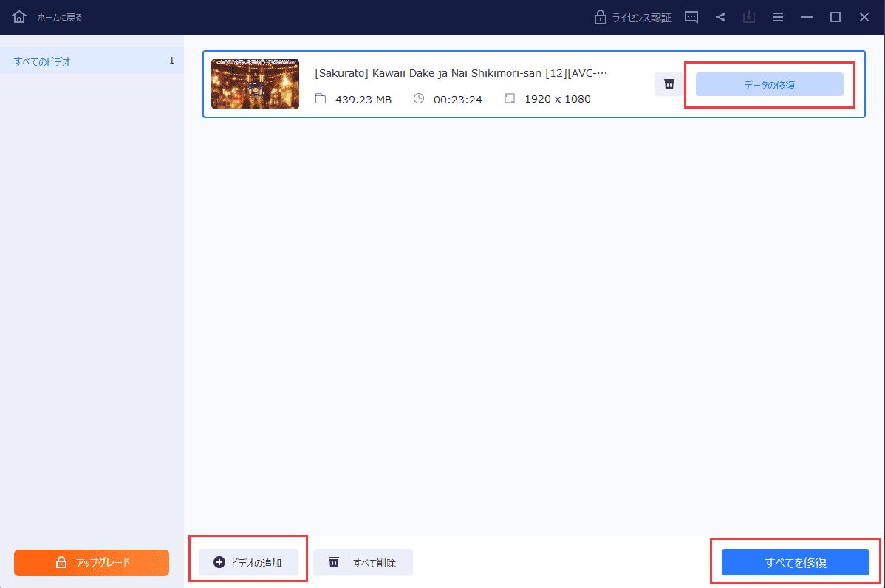Click the video count 1 in the sidebar
Viewport: 885px width, 588px height.
tap(171, 61)
